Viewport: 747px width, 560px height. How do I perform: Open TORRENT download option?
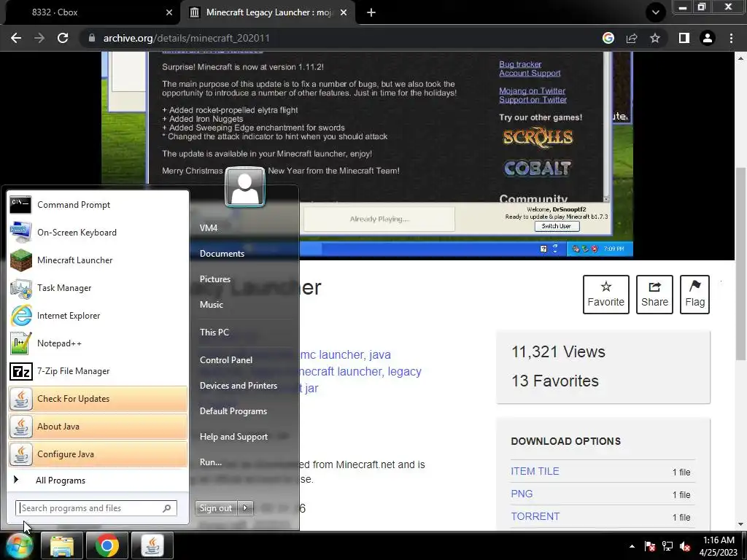pos(535,516)
